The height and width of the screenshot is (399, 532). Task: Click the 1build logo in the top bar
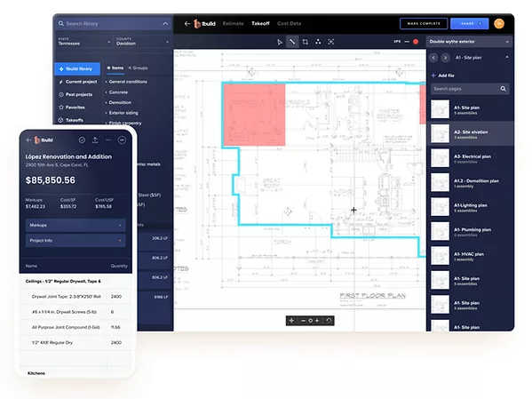tap(204, 23)
